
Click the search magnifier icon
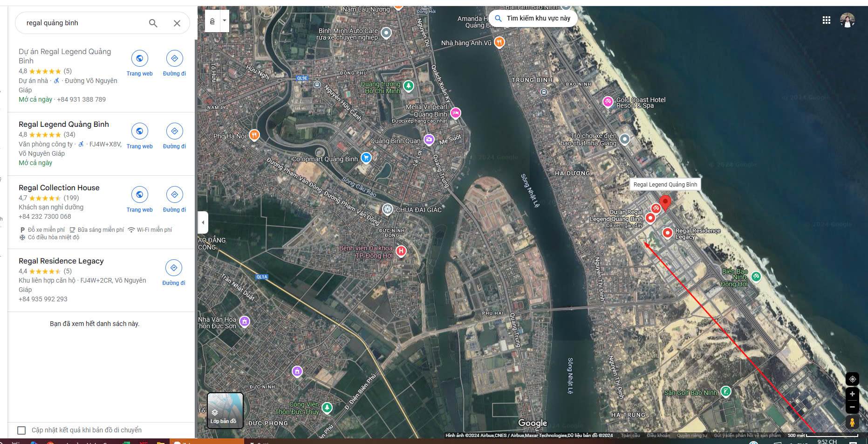[153, 23]
